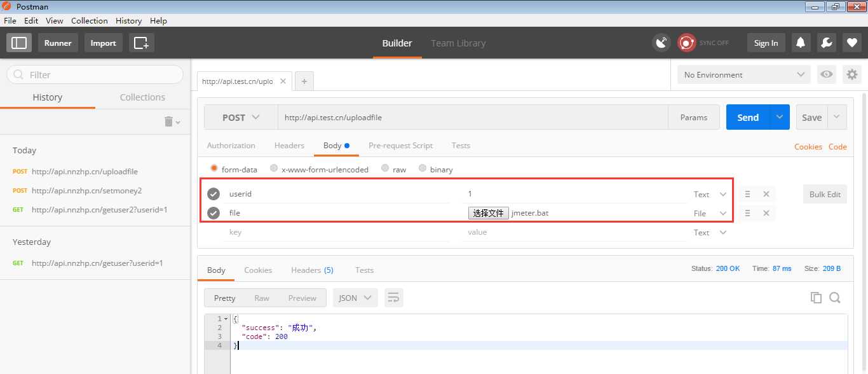Click the Import button
Image resolution: width=868 pixels, height=374 pixels.
point(103,43)
